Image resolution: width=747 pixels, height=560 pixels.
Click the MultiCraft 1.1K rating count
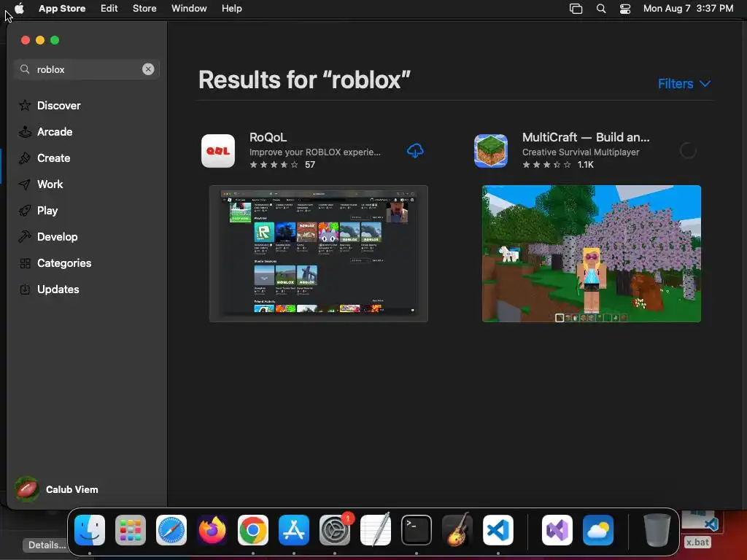pos(586,165)
